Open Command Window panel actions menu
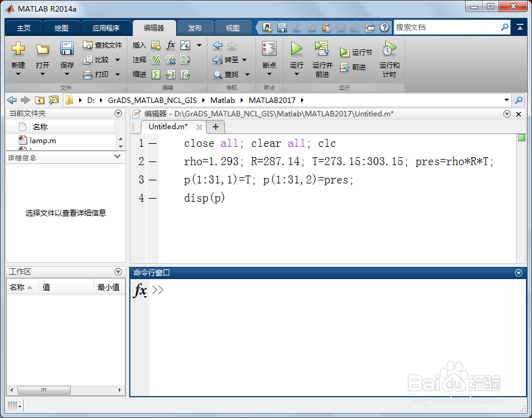Viewport: 532px width, 418px height. (519, 273)
